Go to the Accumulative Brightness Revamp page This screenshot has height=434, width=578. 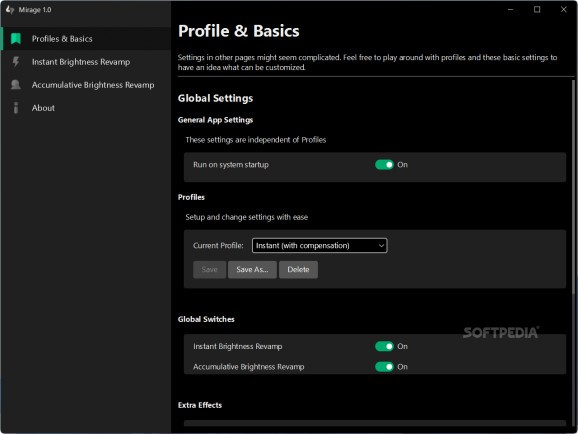(x=86, y=85)
